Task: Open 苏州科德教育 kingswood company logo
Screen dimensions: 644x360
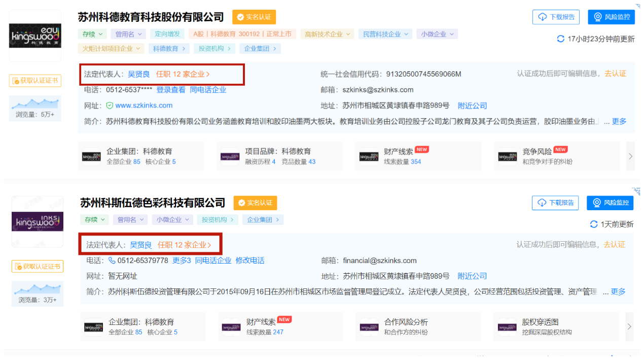Action: pos(35,36)
